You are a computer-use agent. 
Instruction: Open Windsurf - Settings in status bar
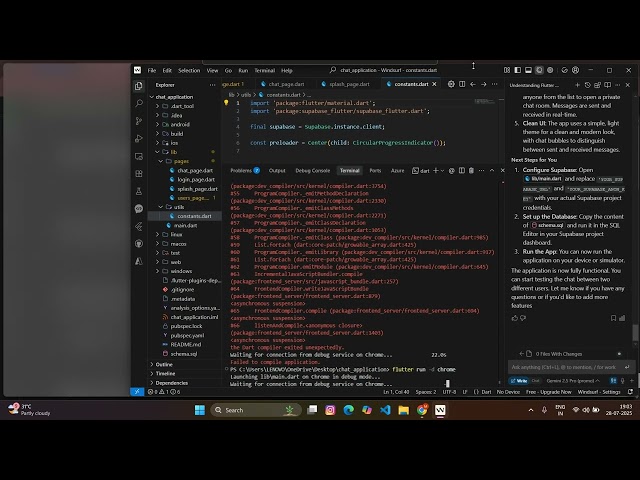(599, 392)
